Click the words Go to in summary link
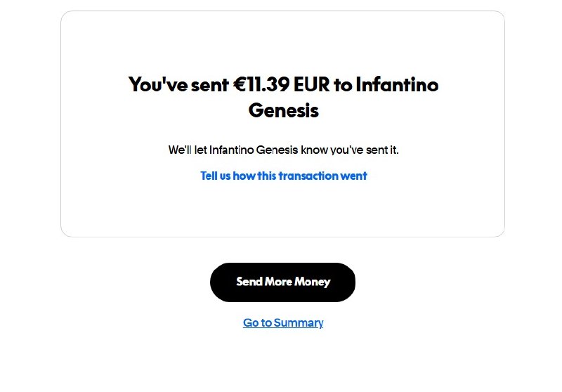The image size is (562, 392). 257,322
